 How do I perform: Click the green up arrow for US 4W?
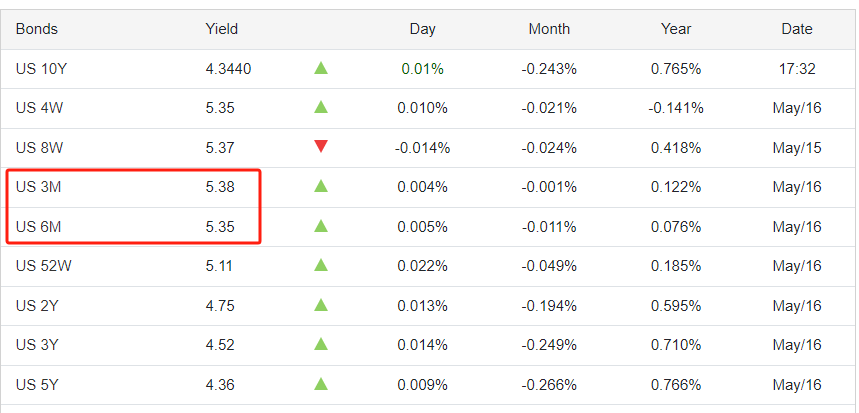[321, 108]
